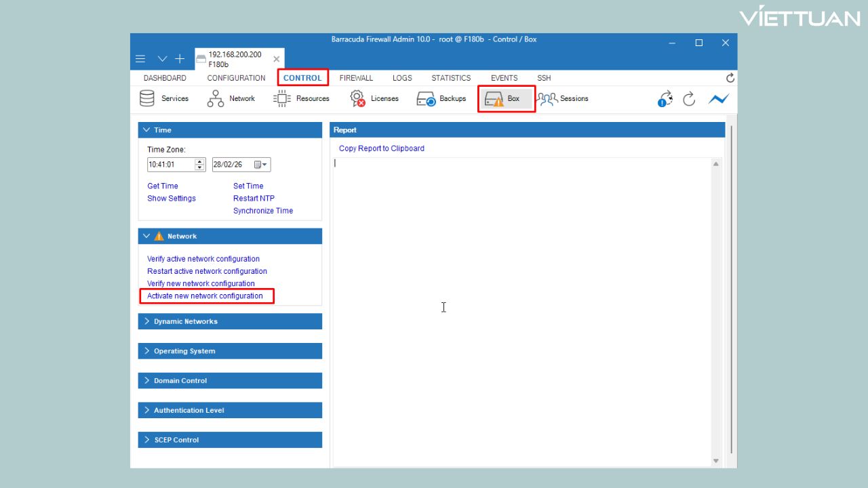Increment the time spinner up arrow
This screenshot has width=868, height=488.
point(200,162)
